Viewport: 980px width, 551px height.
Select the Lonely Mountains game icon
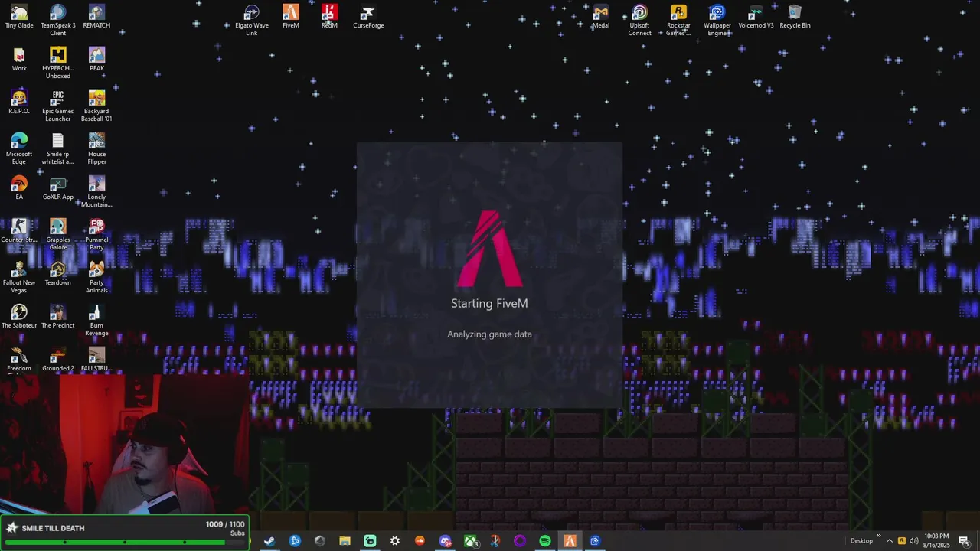coord(96,191)
